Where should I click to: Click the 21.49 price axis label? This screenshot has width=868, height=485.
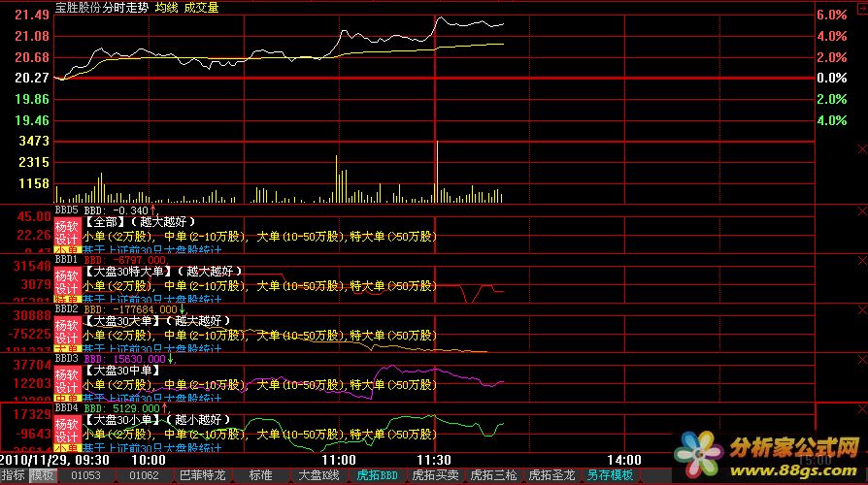tap(32, 15)
